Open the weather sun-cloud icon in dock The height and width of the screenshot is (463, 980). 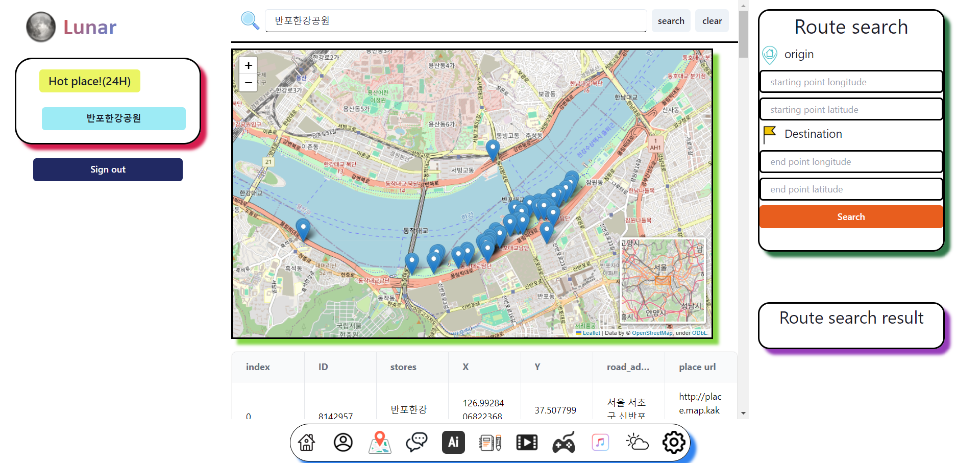[637, 442]
